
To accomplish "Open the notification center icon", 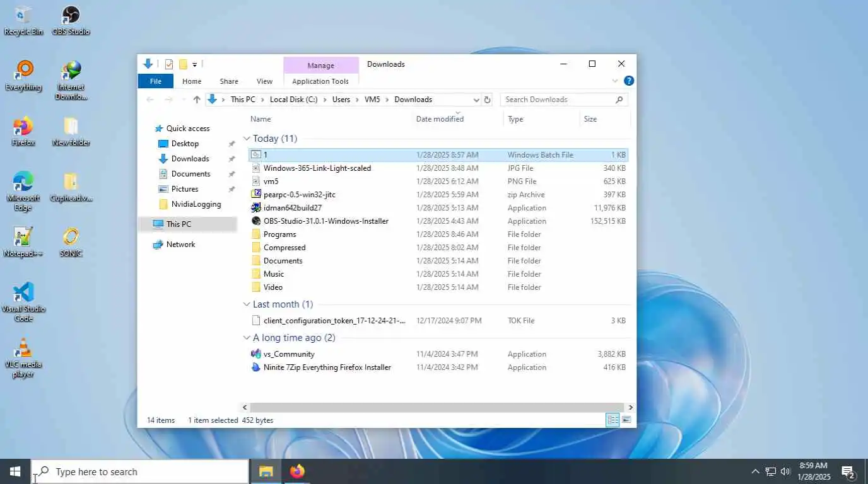I will click(848, 471).
